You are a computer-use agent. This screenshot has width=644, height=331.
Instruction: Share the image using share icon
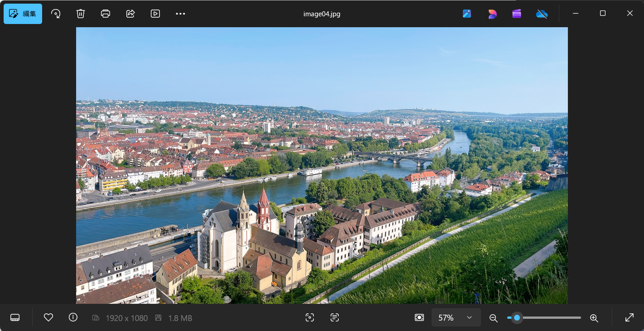pyautogui.click(x=130, y=14)
